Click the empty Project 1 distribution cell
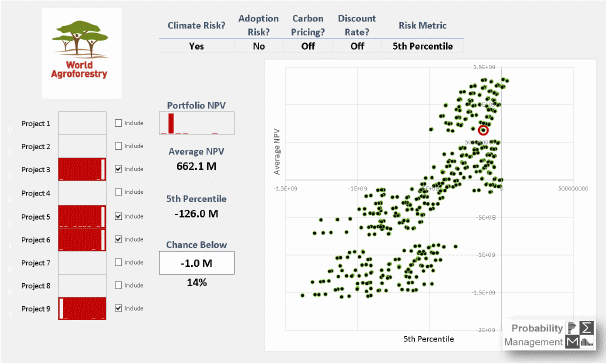Viewport: 606px width, 363px height. [x=82, y=123]
